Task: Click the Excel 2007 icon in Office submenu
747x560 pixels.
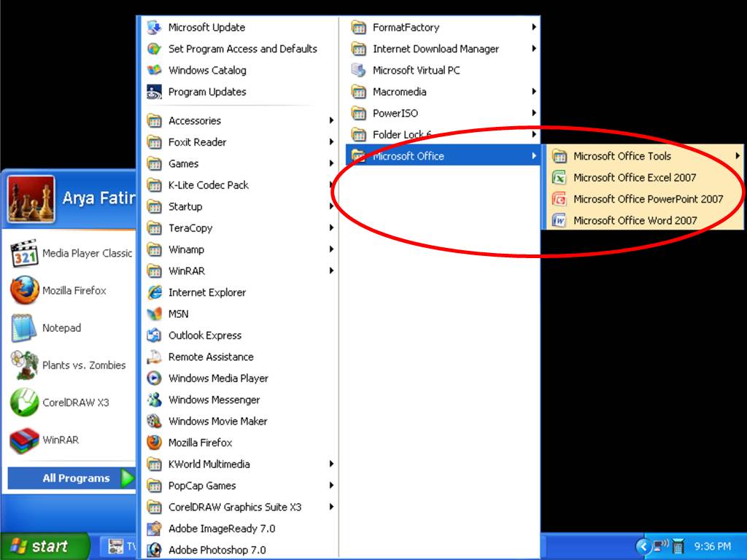Action: pos(559,178)
